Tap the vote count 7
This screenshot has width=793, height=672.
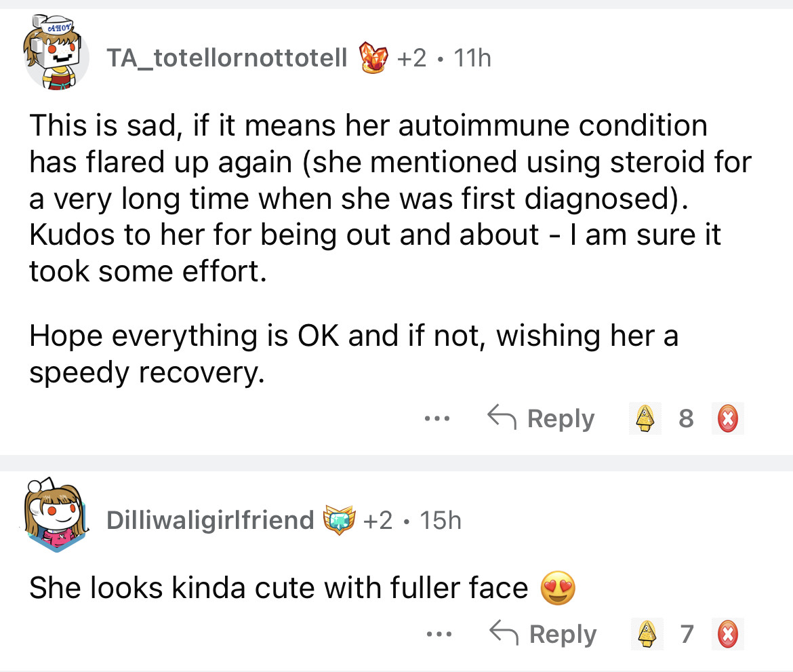(687, 634)
